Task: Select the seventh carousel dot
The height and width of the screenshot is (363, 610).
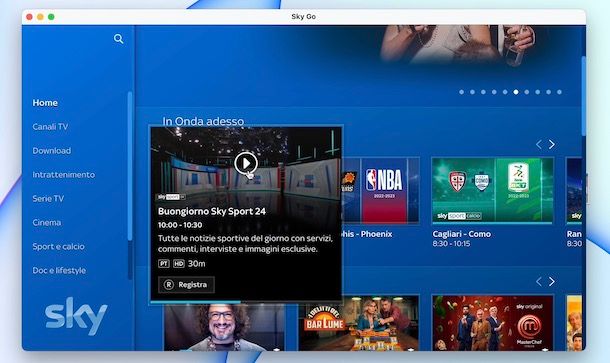Action: [x=527, y=92]
